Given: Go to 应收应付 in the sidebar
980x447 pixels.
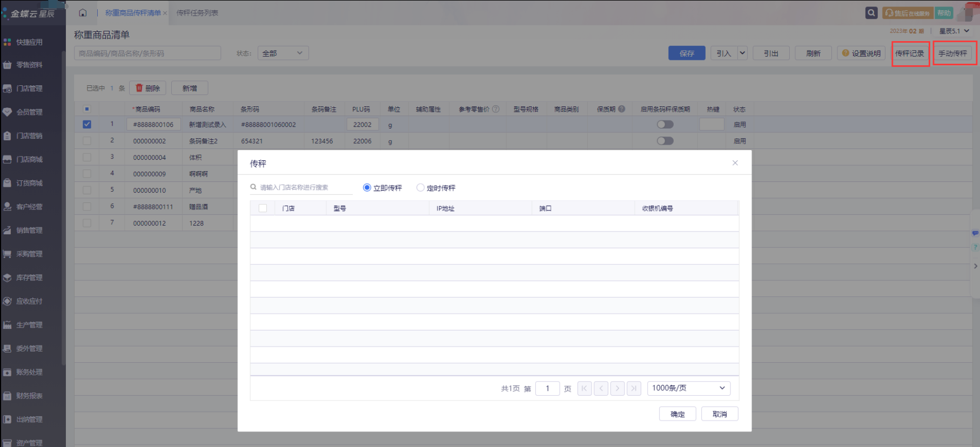Looking at the screenshot, I should pos(29,301).
